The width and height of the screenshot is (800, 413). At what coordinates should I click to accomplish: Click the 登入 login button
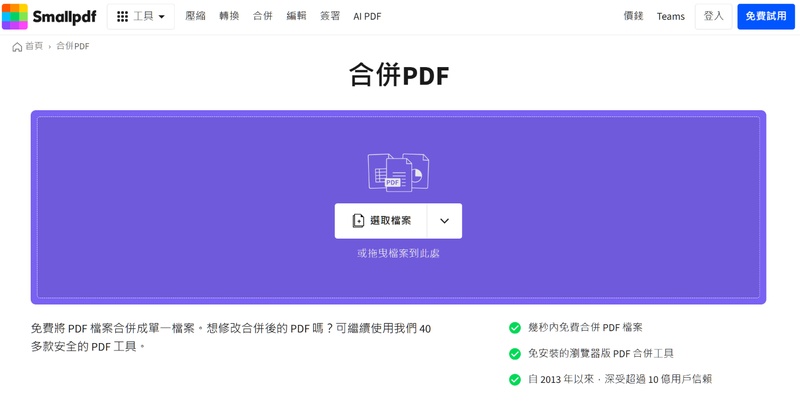pyautogui.click(x=713, y=16)
